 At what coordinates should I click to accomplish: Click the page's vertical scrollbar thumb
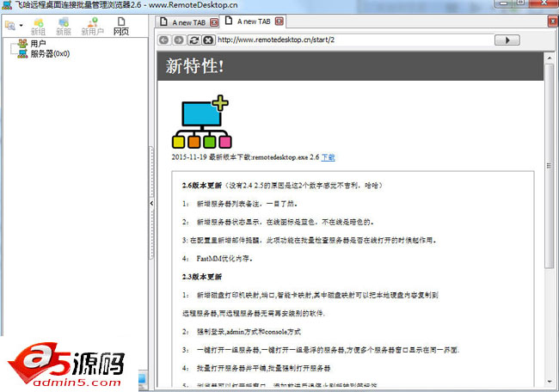click(550, 166)
